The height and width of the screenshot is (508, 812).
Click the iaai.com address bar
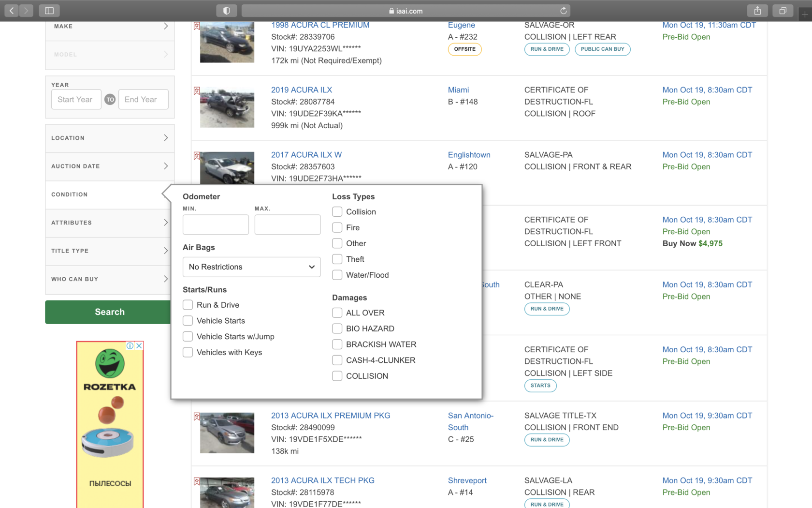point(406,11)
